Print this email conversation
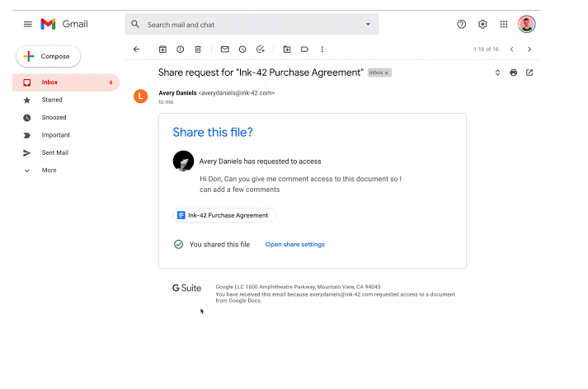588x389 pixels. [513, 73]
